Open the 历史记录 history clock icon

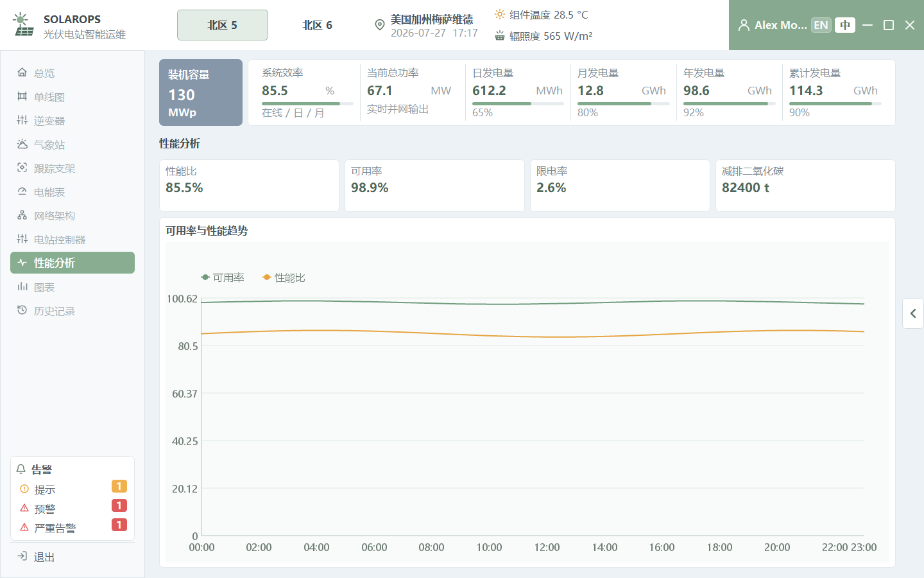(22, 310)
